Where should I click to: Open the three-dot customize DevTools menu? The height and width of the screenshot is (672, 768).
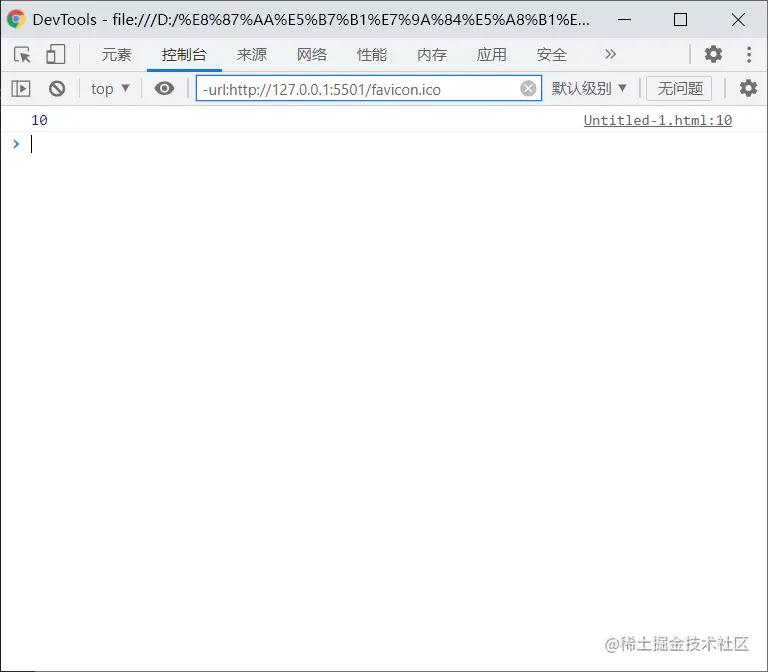click(749, 54)
